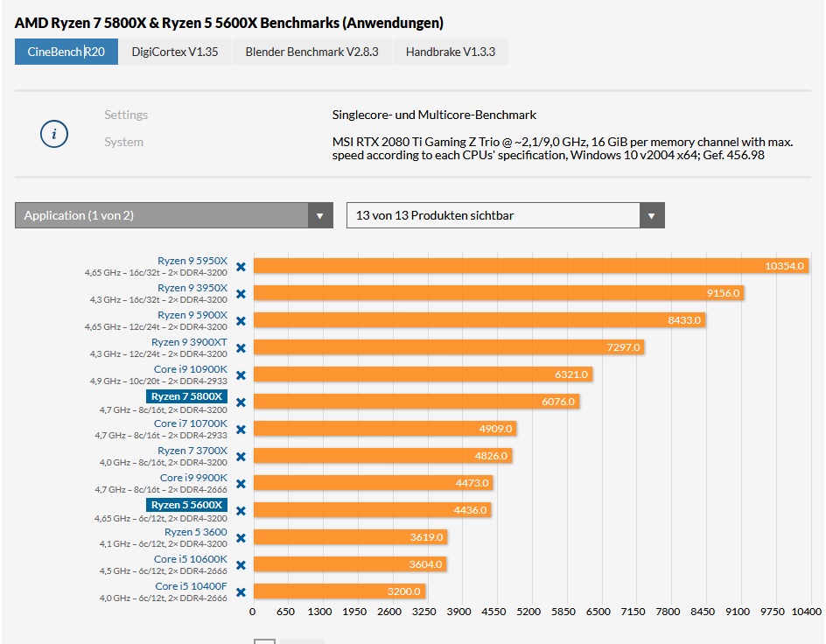Remove Ryzen 7 5800X with its X icon
Image resolution: width=826 pixels, height=644 pixels.
coord(241,402)
